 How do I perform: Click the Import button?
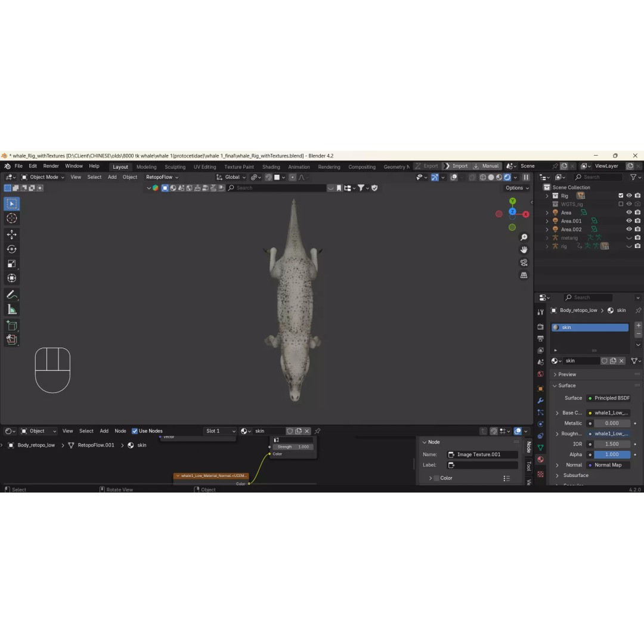pos(456,166)
